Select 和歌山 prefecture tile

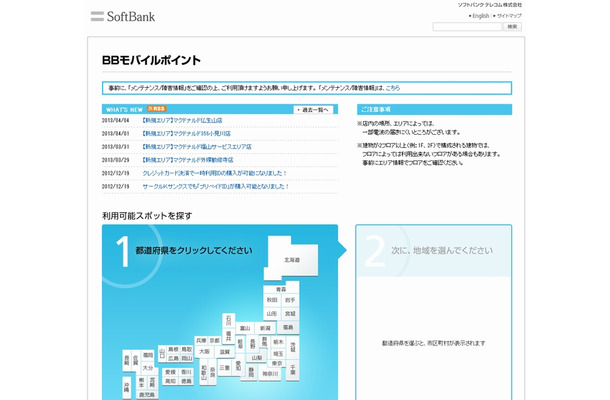204,373
